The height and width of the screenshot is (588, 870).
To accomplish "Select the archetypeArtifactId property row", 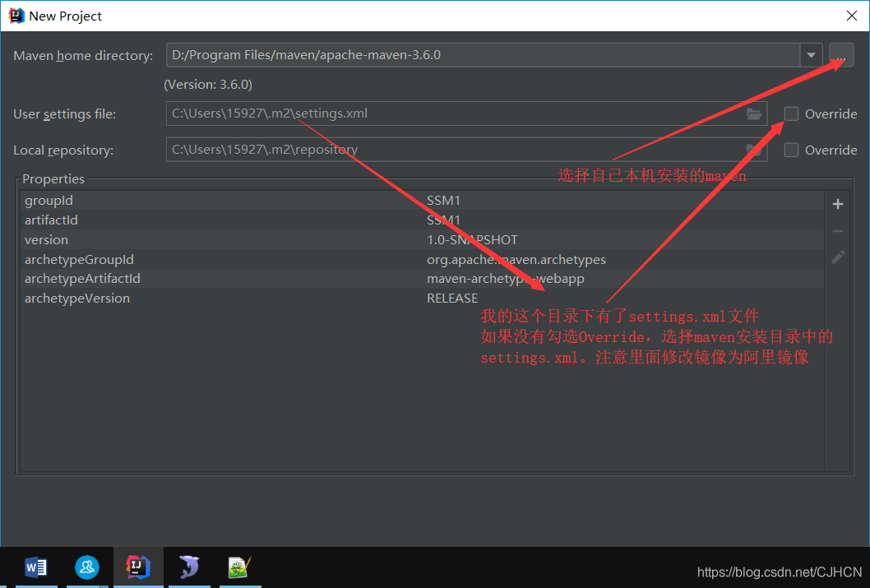I will [422, 279].
